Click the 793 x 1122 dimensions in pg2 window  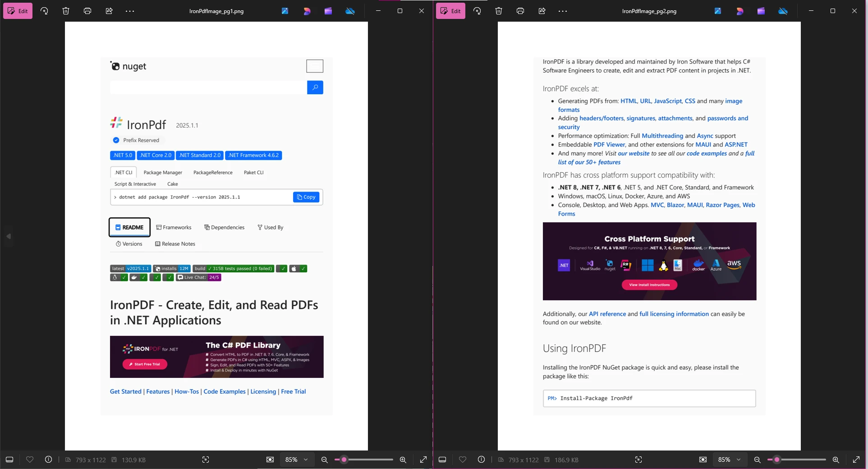pos(524,460)
